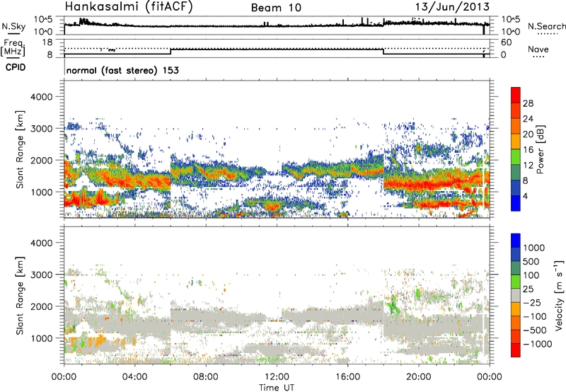The image size is (566, 392).
Task: Click the green segment of Velocity colorbar
Action: point(516,282)
